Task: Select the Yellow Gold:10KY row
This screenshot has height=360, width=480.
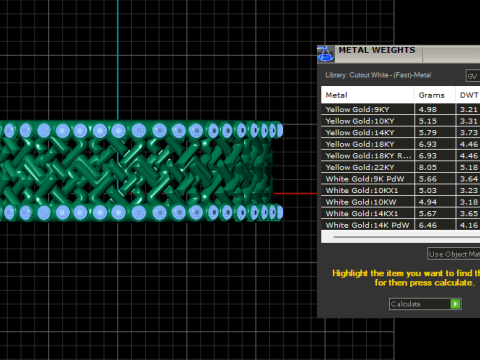Action: point(400,121)
